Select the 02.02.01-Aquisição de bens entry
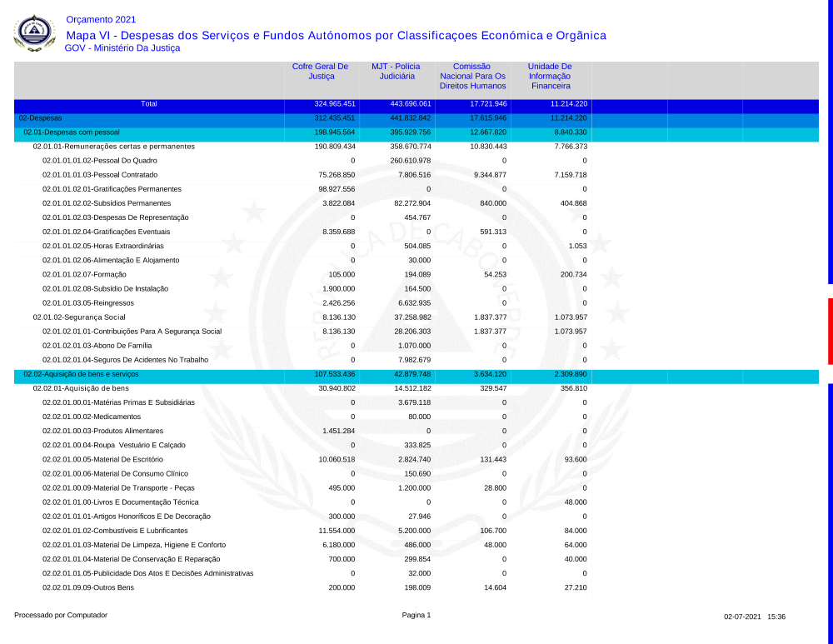The width and height of the screenshot is (833, 644). pos(81,388)
